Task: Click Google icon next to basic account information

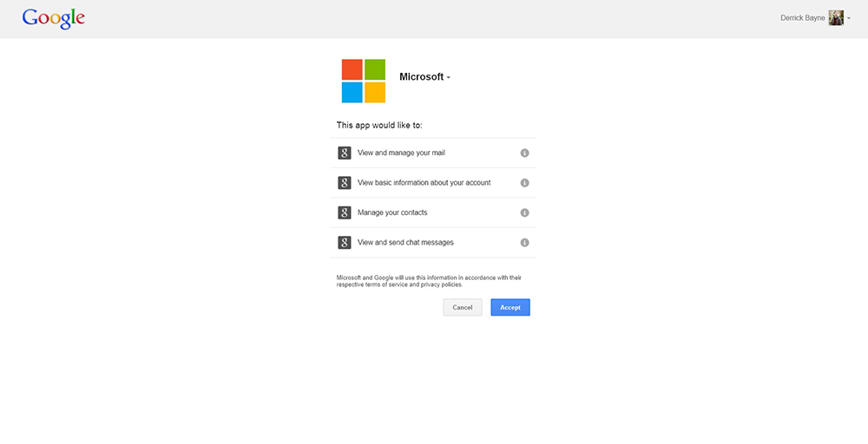Action: pyautogui.click(x=345, y=183)
